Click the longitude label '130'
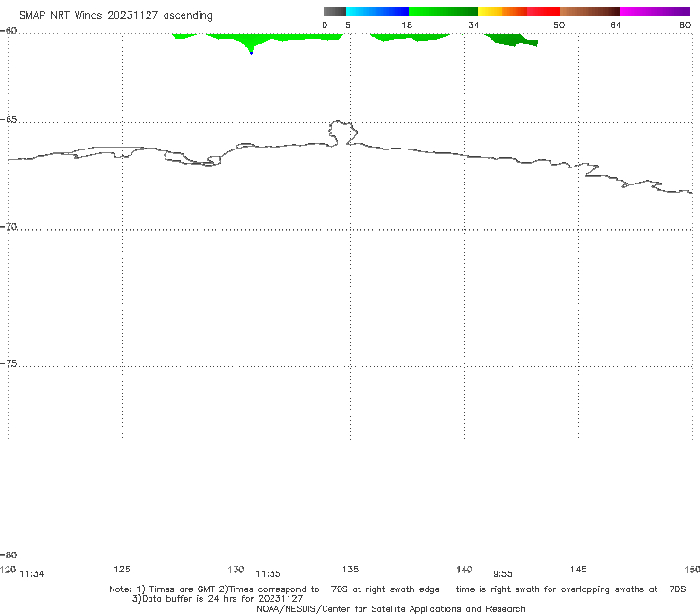 [x=236, y=569]
